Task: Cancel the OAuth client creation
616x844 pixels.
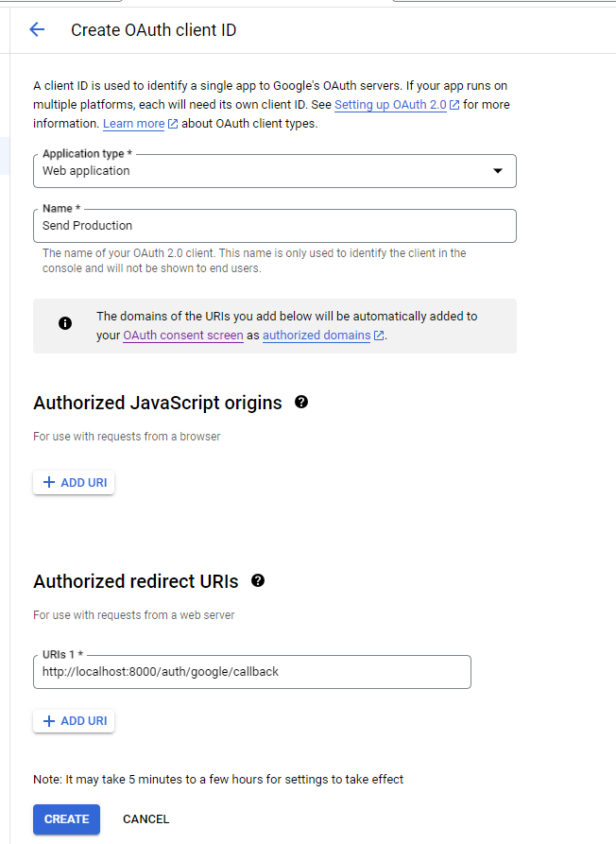Action: coord(146,819)
